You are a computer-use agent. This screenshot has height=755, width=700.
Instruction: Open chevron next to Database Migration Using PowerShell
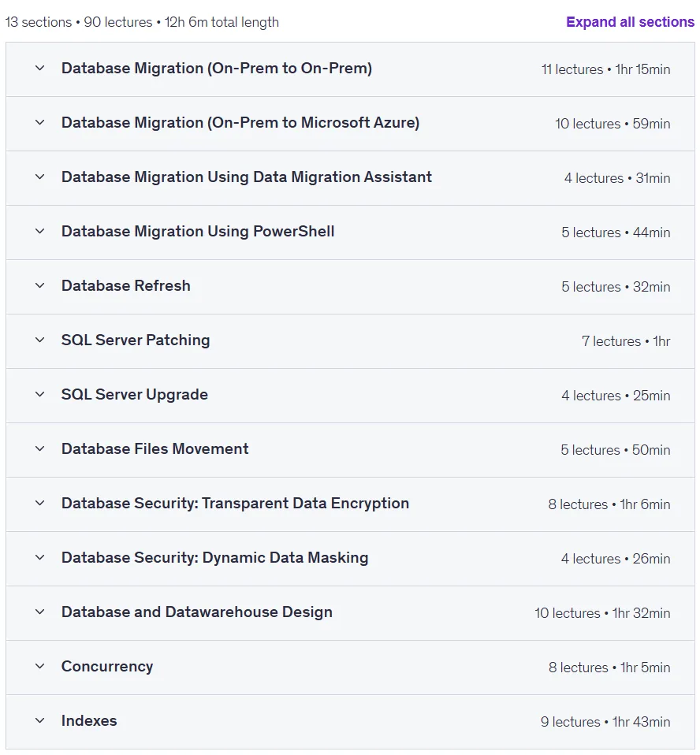(x=40, y=232)
